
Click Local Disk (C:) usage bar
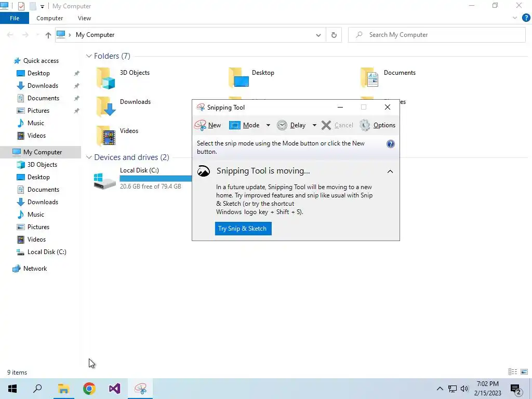[x=156, y=179]
